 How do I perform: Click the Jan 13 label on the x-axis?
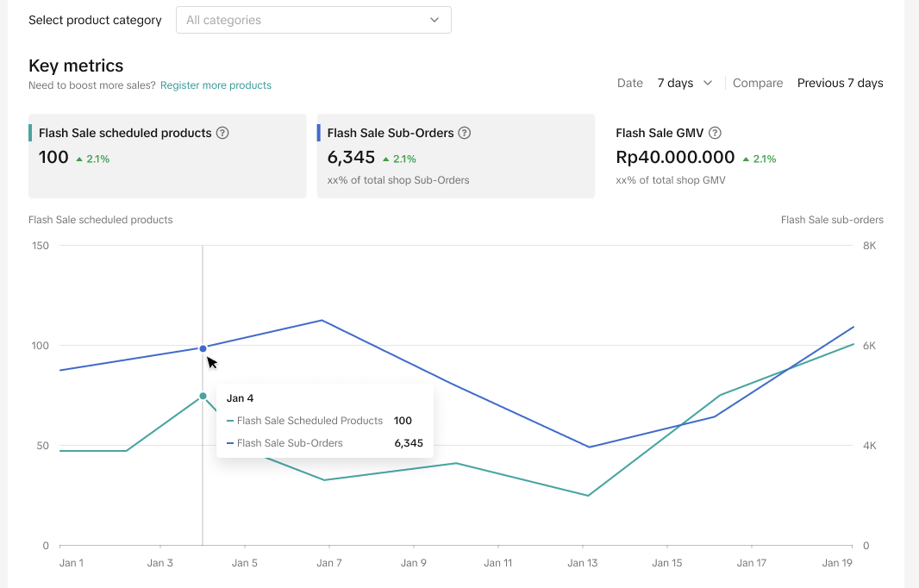point(583,563)
